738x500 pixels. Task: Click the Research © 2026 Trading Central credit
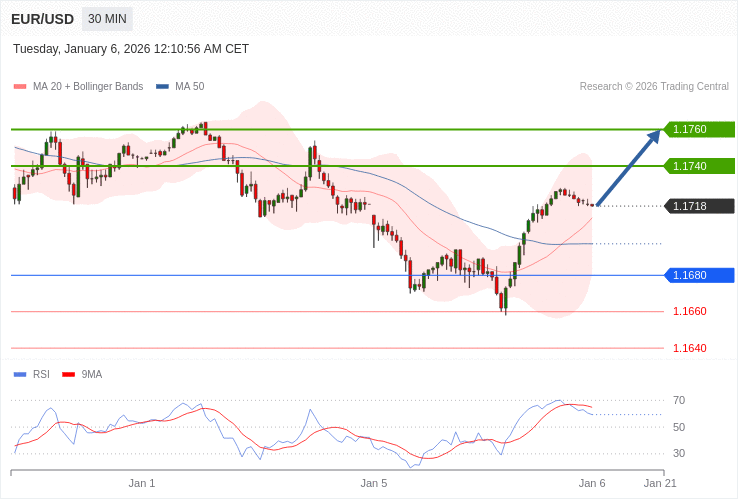pos(654,87)
